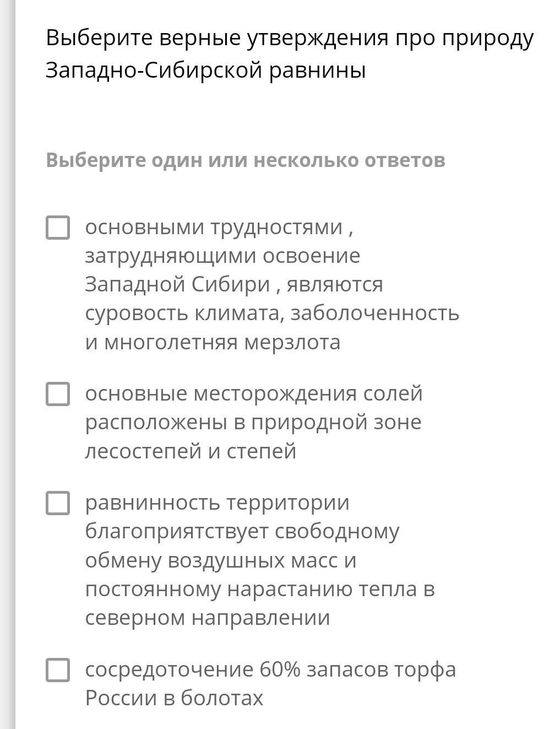This screenshot has height=729, width=560.
Task: Click the phrase 'и многолетняя мерзлота'
Action: tap(213, 342)
